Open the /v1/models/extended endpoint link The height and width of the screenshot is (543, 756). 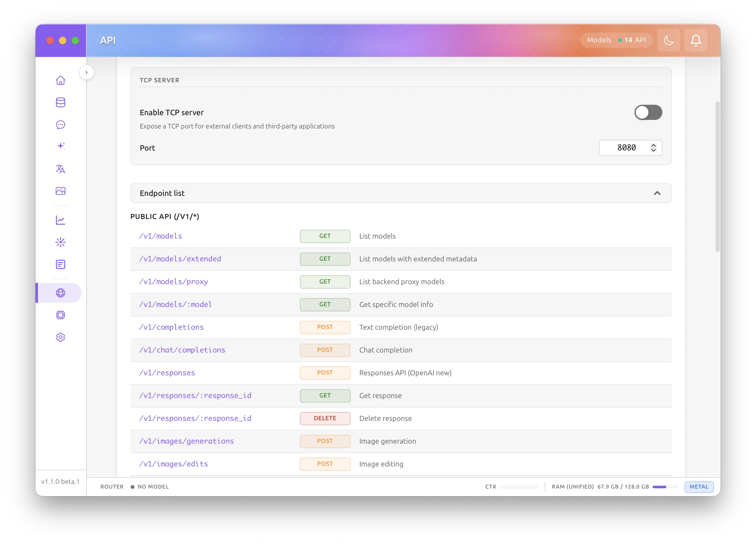(180, 259)
